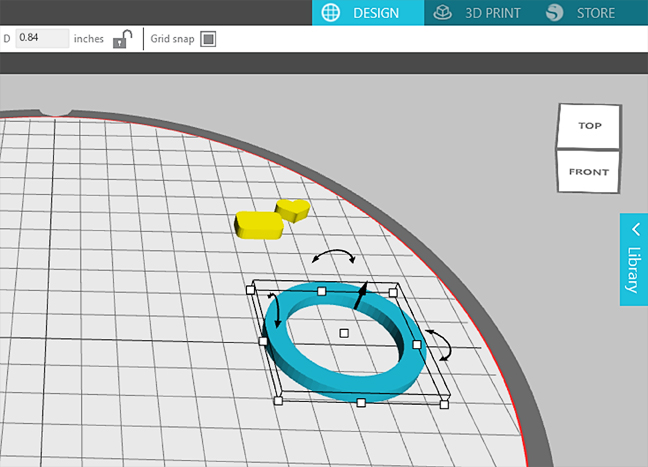The height and width of the screenshot is (467, 648).
Task: Open the STORE tab
Action: point(581,13)
